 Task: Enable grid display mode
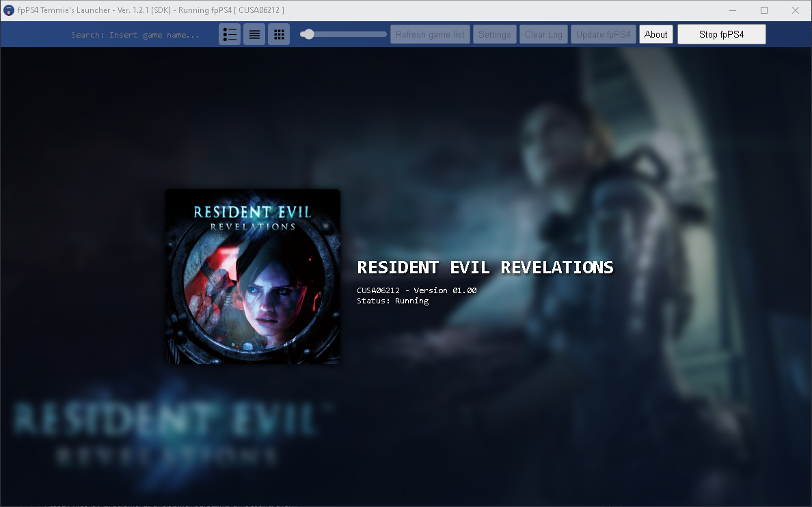(x=279, y=33)
